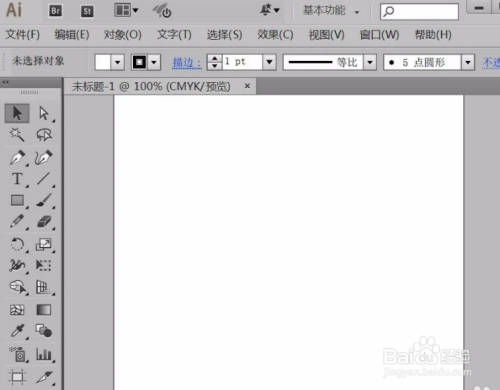
Task: Select the Pencil tool
Action: 17,221
